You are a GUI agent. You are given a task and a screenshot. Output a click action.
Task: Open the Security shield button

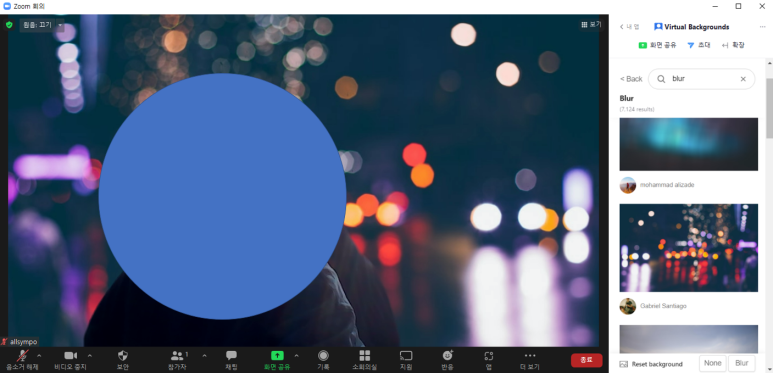tap(123, 360)
